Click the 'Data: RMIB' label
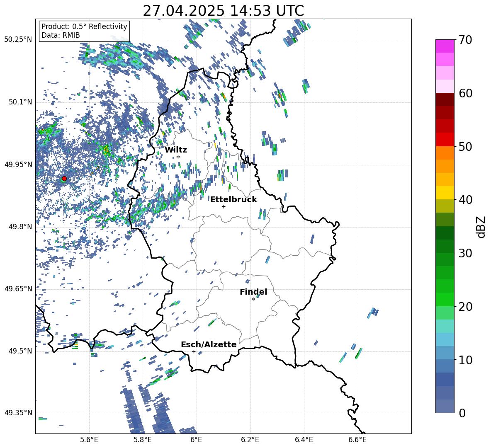This screenshot has width=491, height=448. [x=61, y=35]
